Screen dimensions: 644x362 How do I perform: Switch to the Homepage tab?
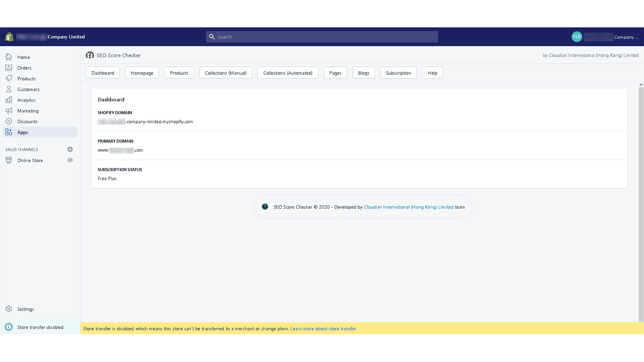(142, 73)
